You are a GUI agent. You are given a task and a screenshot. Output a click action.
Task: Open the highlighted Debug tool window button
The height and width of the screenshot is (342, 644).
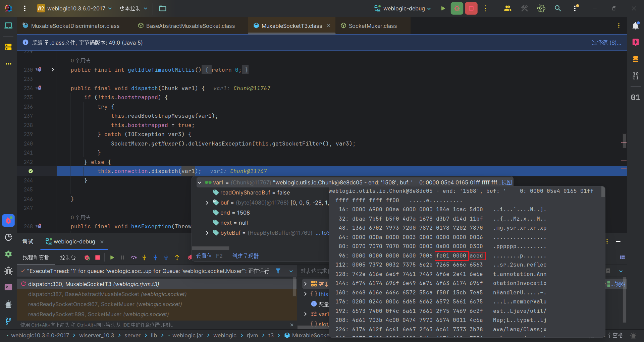[8, 221]
